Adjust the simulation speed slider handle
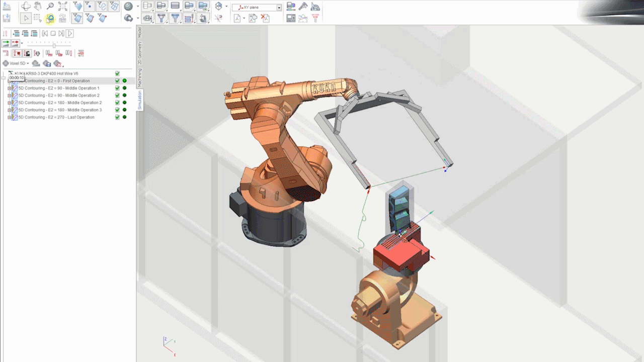This screenshot has width=644, height=362. (x=54, y=45)
